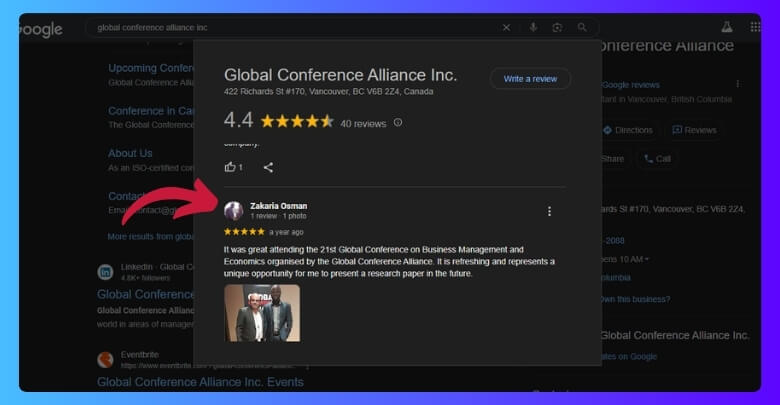Clear the search box text
780x405 pixels.
pos(506,27)
